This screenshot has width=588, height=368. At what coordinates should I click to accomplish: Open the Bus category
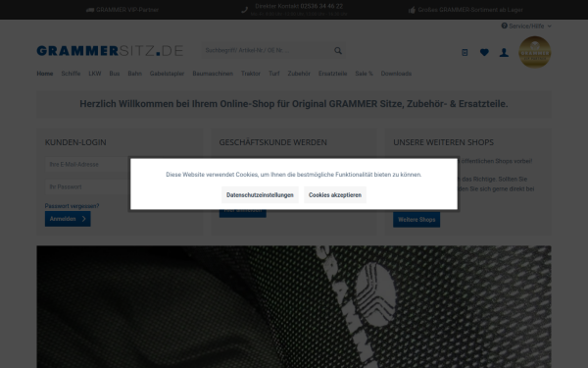coord(115,74)
